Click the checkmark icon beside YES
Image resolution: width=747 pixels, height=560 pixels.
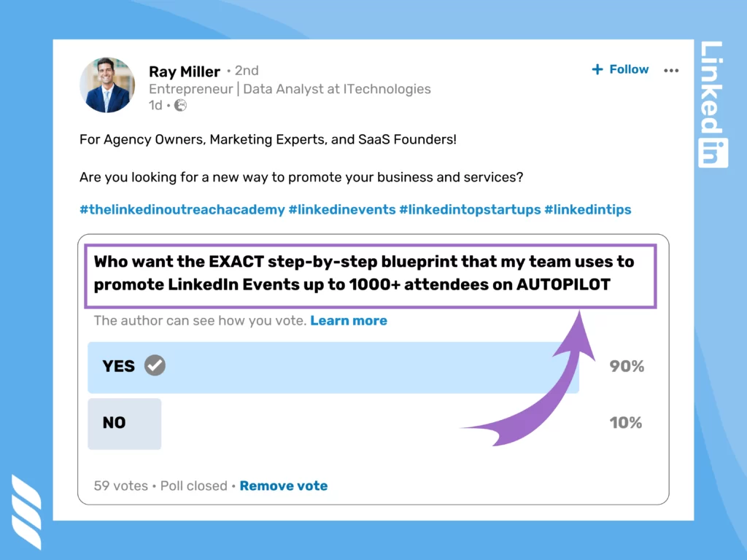154,366
